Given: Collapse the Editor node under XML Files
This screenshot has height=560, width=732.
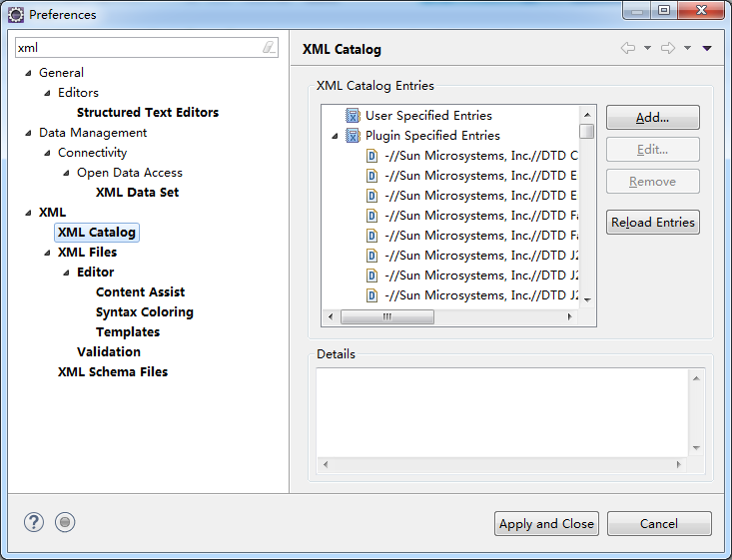Looking at the screenshot, I should [66, 273].
